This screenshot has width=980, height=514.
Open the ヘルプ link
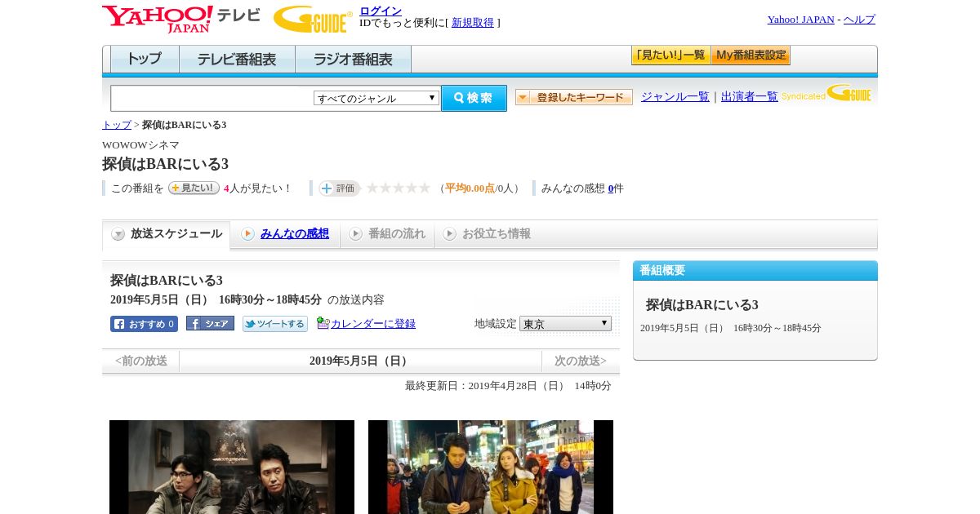tap(859, 20)
